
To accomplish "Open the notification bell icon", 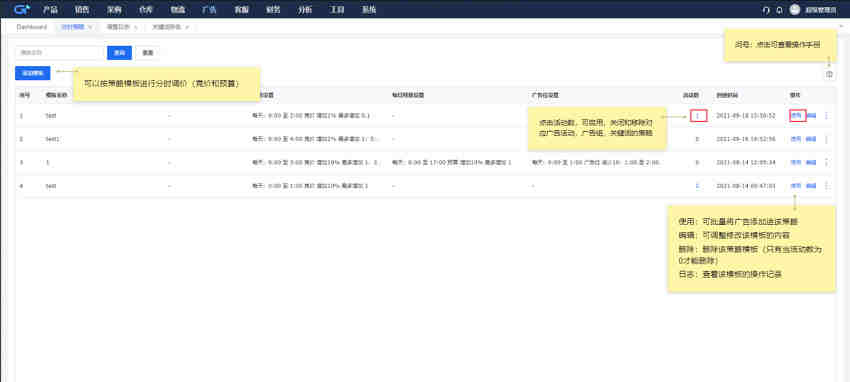I will (780, 10).
